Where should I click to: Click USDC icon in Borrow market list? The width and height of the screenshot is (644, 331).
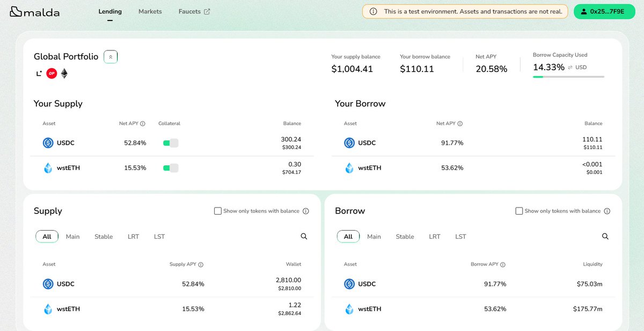coord(349,284)
